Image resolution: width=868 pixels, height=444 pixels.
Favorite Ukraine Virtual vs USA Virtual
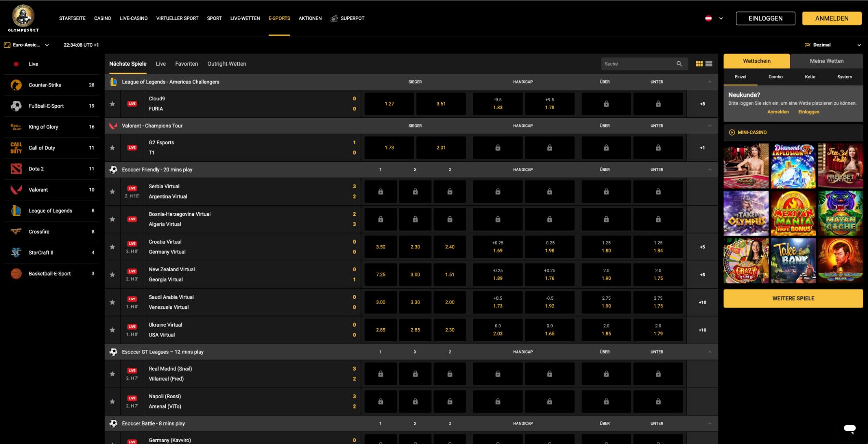pyautogui.click(x=112, y=330)
